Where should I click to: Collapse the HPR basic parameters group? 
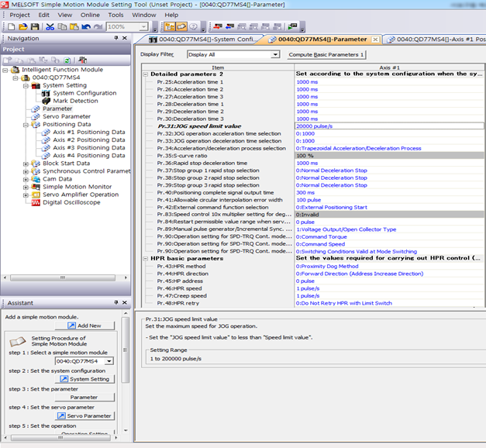point(146,259)
